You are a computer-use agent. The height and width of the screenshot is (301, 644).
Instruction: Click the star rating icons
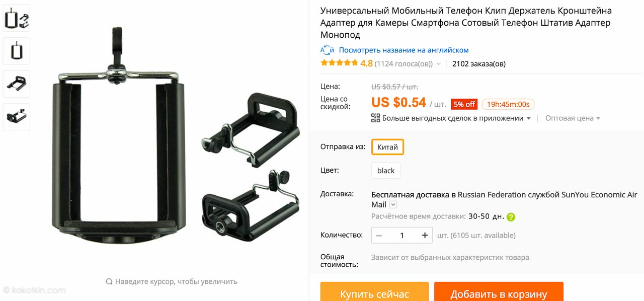(x=339, y=63)
